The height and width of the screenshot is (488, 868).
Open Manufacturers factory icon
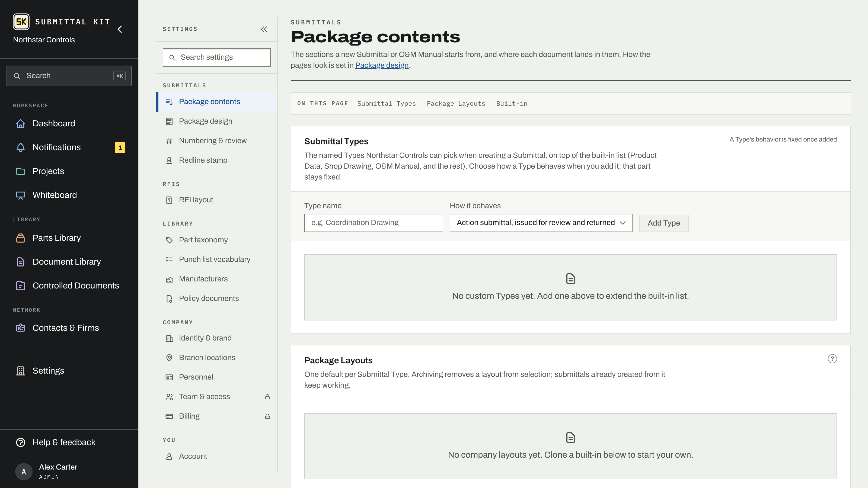[x=169, y=279]
